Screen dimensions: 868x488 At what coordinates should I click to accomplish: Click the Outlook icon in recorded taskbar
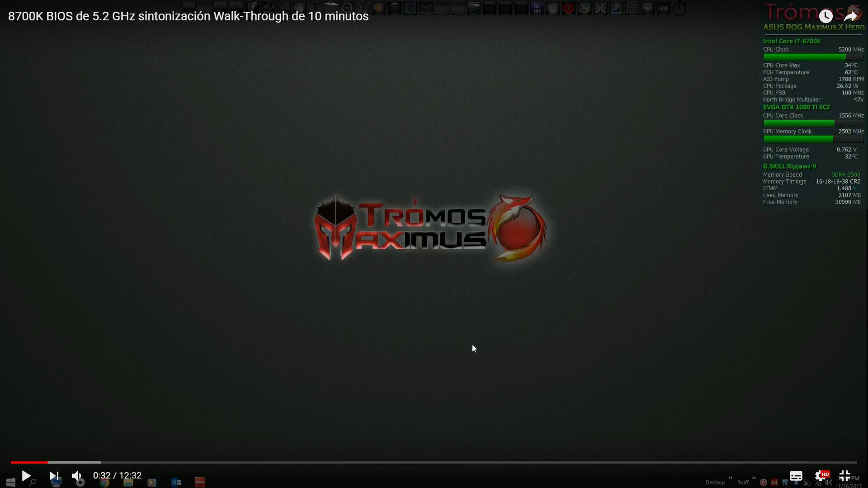[176, 483]
